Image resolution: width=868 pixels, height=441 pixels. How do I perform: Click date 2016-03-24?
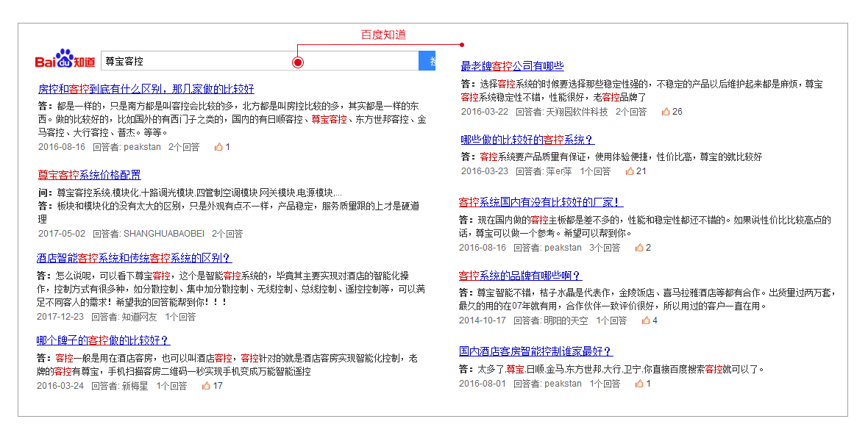click(x=60, y=386)
